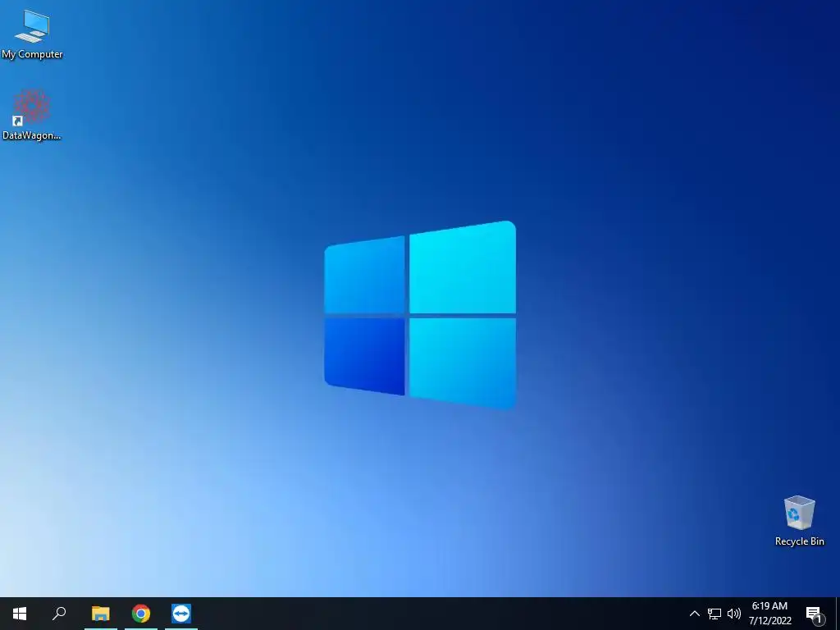Select the Recycle Bin desktop icon
The height and width of the screenshot is (630, 840).
coord(799,521)
